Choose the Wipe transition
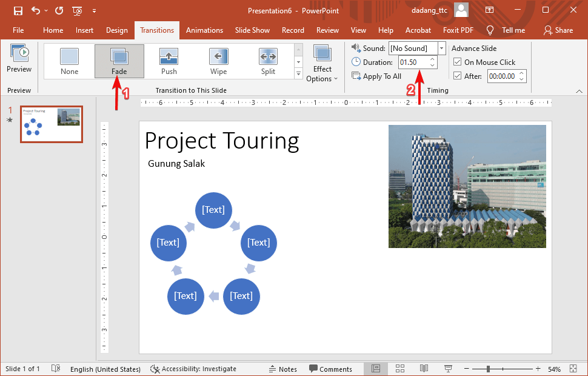The width and height of the screenshot is (588, 376). tap(218, 61)
